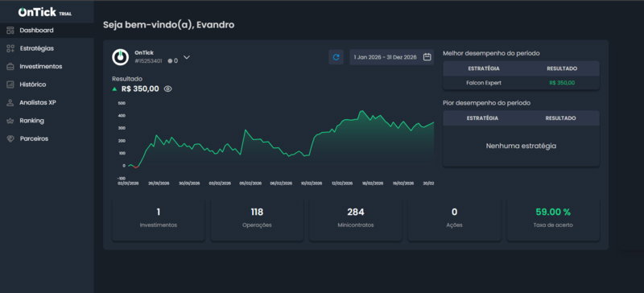The height and width of the screenshot is (293, 644).
Task: Click the TRIAL badge next to logo
Action: (x=65, y=14)
